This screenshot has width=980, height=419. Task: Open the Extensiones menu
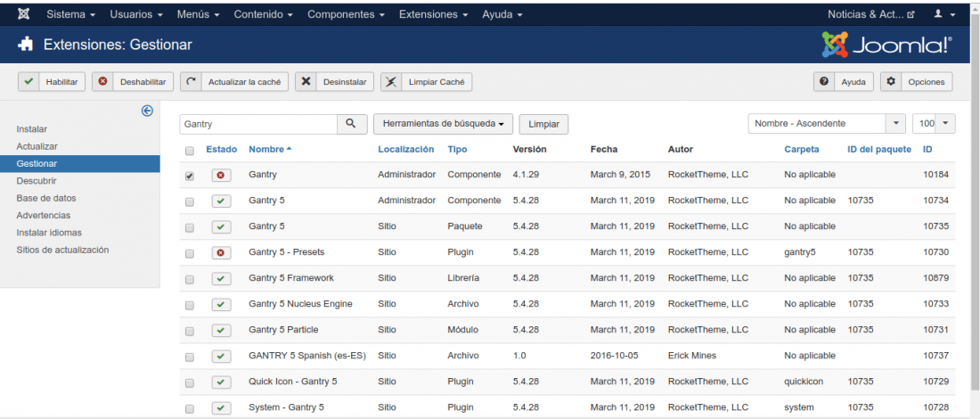tap(434, 13)
